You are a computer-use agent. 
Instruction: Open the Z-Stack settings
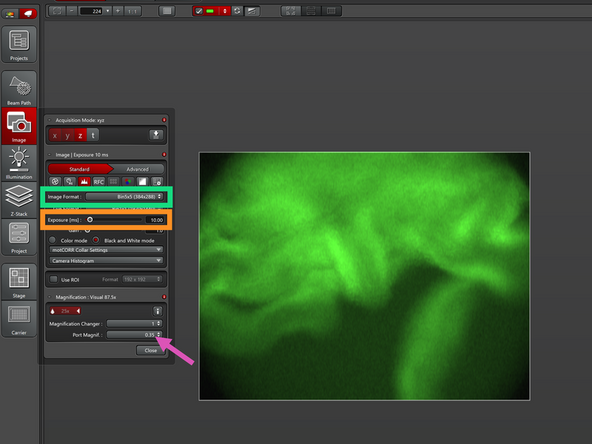(x=19, y=200)
